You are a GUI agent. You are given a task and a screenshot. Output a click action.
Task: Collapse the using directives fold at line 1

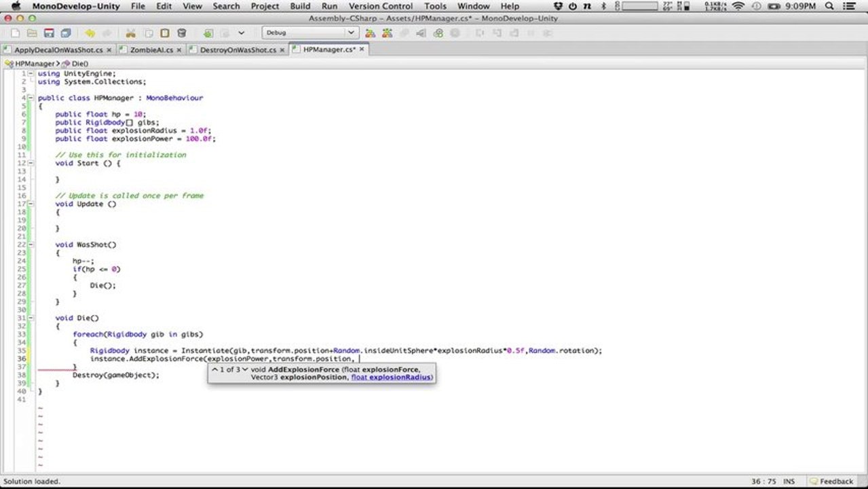31,73
